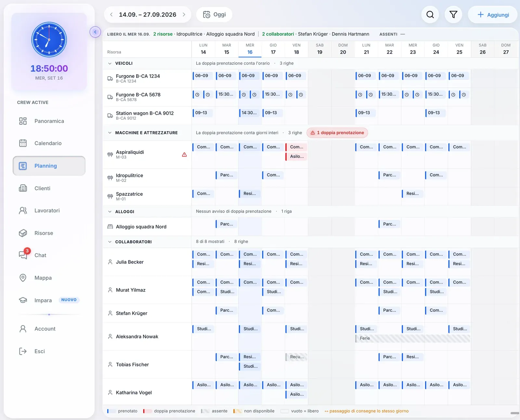Open Risorse in the sidebar
The height and width of the screenshot is (420, 520).
tap(49, 233)
